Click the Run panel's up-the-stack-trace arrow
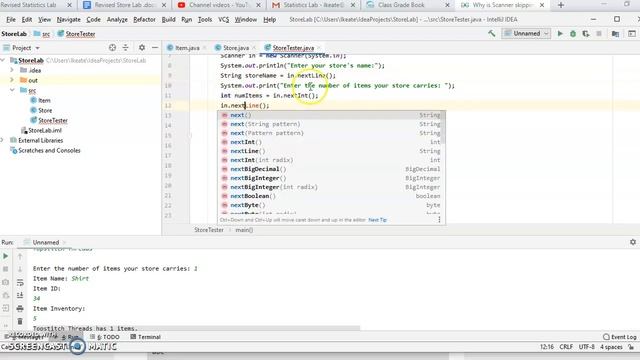This screenshot has width=640, height=360. coord(20,256)
